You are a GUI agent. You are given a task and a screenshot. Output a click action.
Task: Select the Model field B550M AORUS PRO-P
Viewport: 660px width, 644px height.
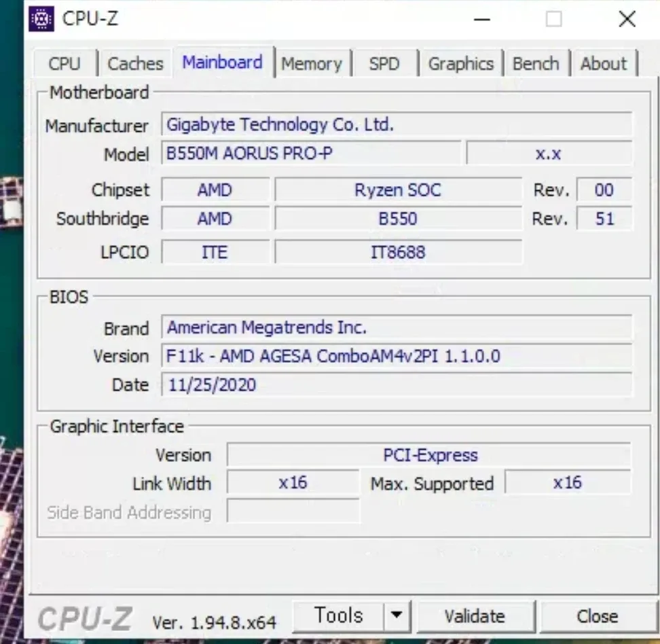point(311,154)
